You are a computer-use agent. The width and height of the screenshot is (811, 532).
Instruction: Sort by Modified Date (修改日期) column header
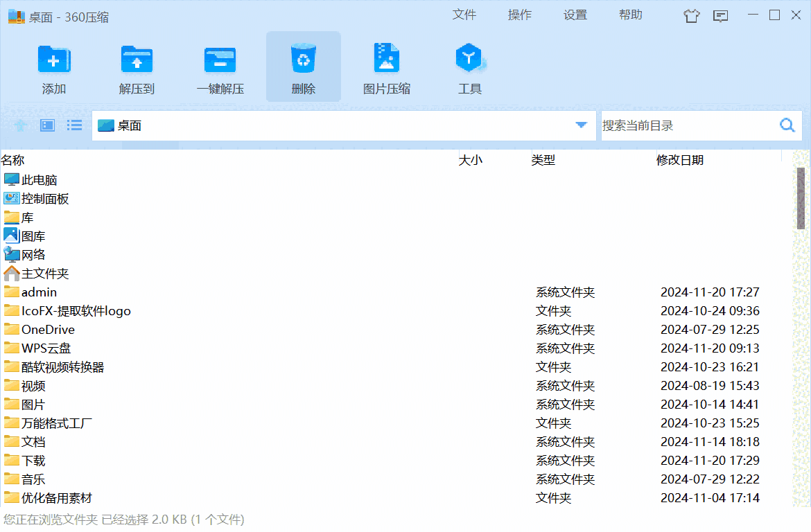[679, 160]
